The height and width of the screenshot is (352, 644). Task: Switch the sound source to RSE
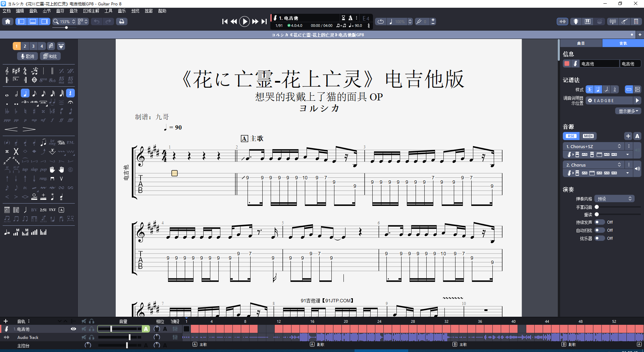click(x=571, y=136)
